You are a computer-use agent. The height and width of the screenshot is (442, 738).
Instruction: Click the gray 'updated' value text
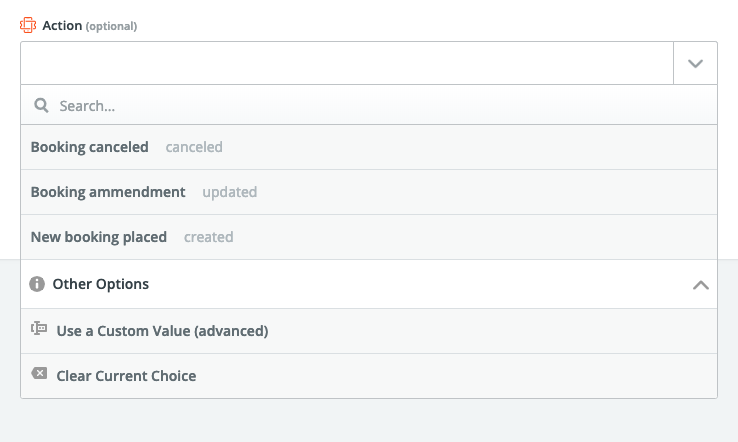(230, 192)
